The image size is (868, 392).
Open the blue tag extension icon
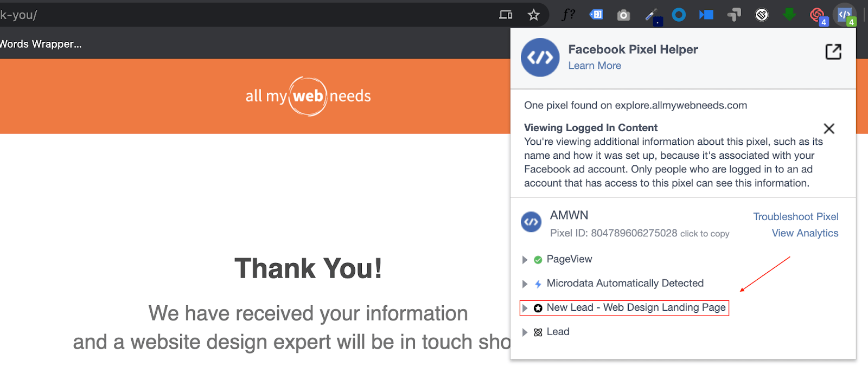pos(596,15)
